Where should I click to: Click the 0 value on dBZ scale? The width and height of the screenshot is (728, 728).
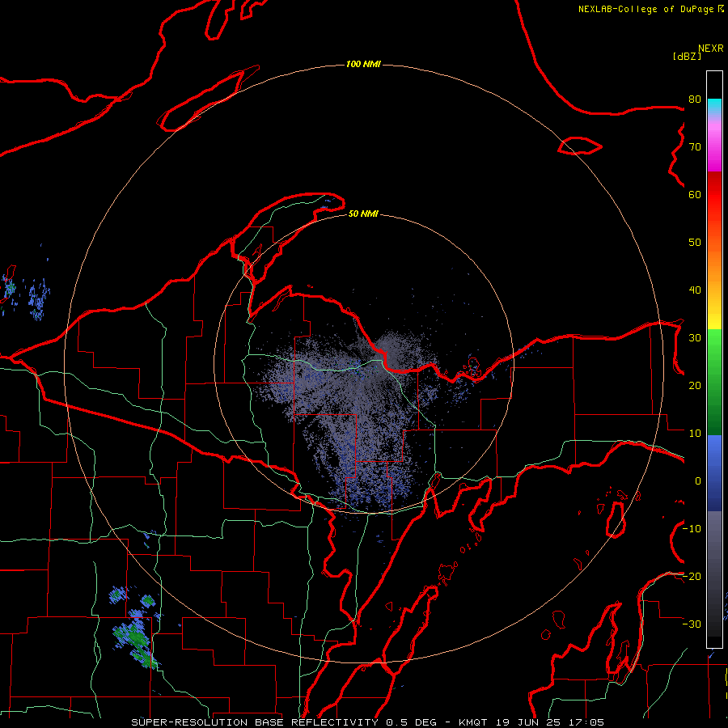click(x=698, y=481)
